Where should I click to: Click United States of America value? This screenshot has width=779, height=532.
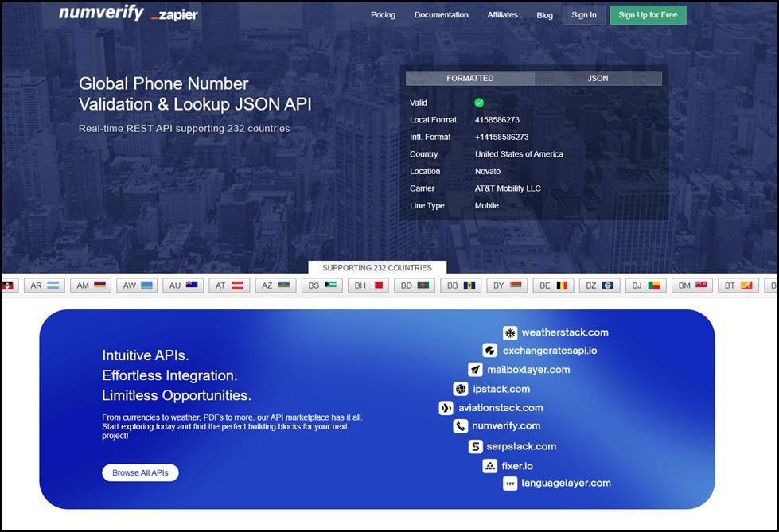(519, 154)
